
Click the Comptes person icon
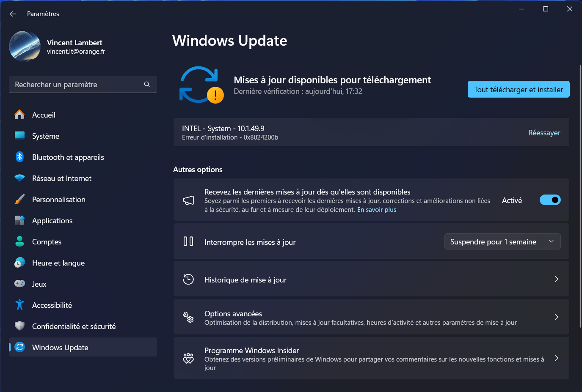(19, 241)
